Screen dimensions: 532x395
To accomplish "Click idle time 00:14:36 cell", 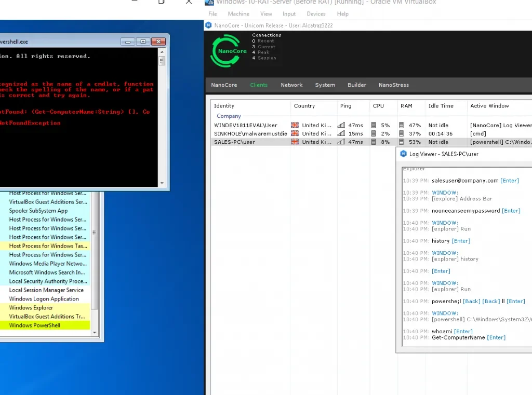I will pyautogui.click(x=441, y=133).
